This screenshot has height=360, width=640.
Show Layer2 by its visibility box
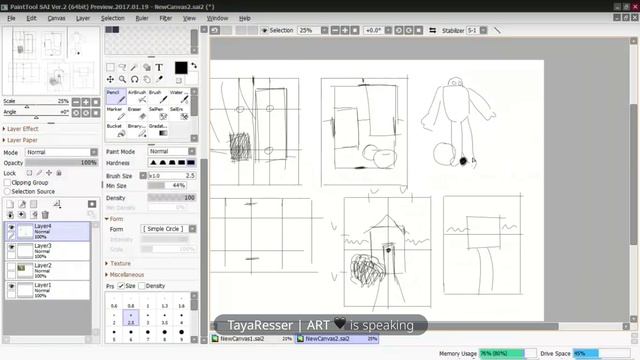[11, 267]
